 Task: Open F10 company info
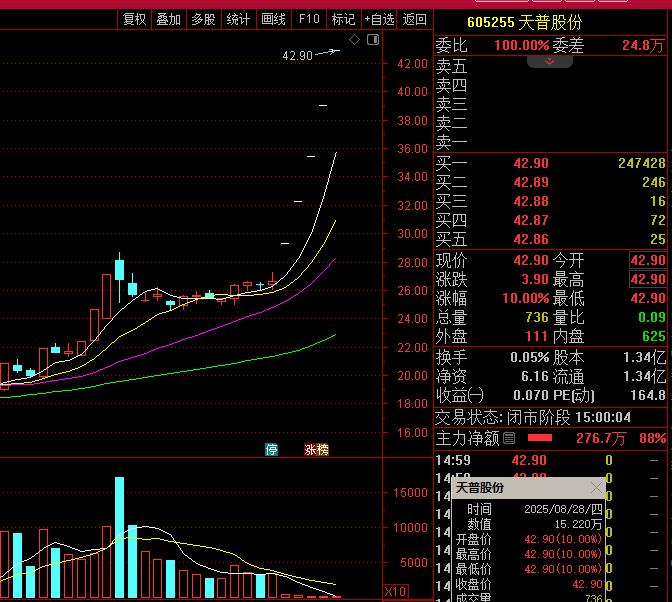pyautogui.click(x=309, y=19)
